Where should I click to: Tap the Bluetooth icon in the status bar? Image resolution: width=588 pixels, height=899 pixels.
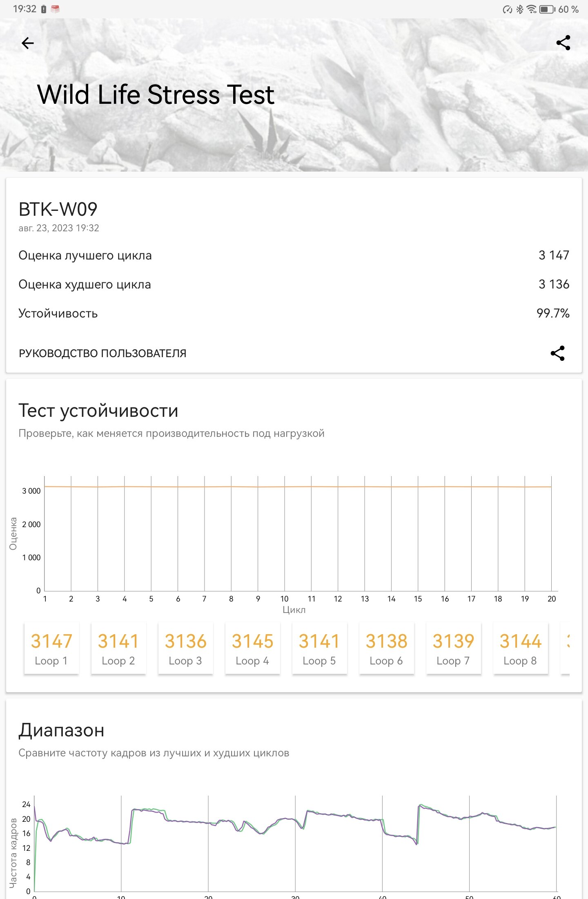coord(520,9)
